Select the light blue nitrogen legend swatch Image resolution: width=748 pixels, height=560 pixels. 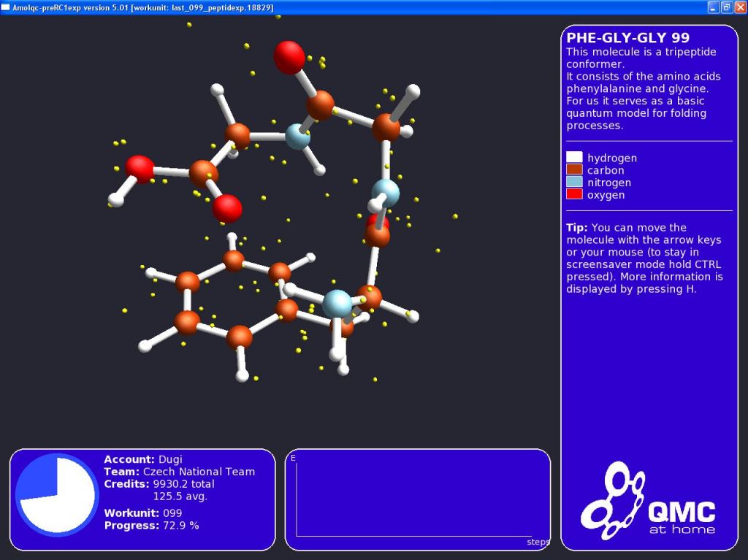point(574,183)
